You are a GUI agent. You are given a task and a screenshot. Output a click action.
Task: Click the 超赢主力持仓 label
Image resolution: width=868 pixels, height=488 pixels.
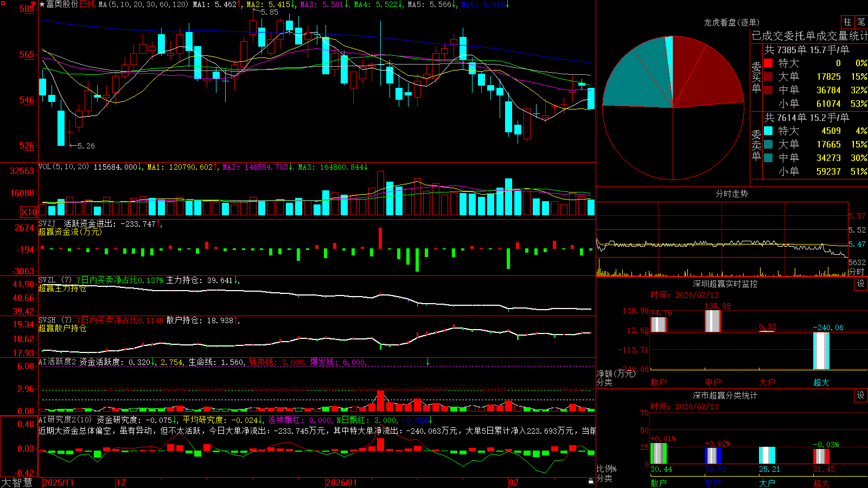[x=62, y=288]
